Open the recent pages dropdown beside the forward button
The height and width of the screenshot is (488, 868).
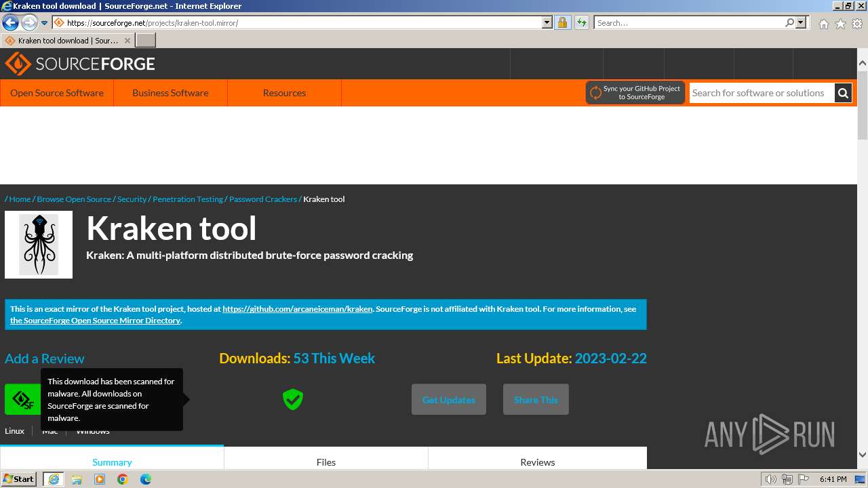[45, 23]
